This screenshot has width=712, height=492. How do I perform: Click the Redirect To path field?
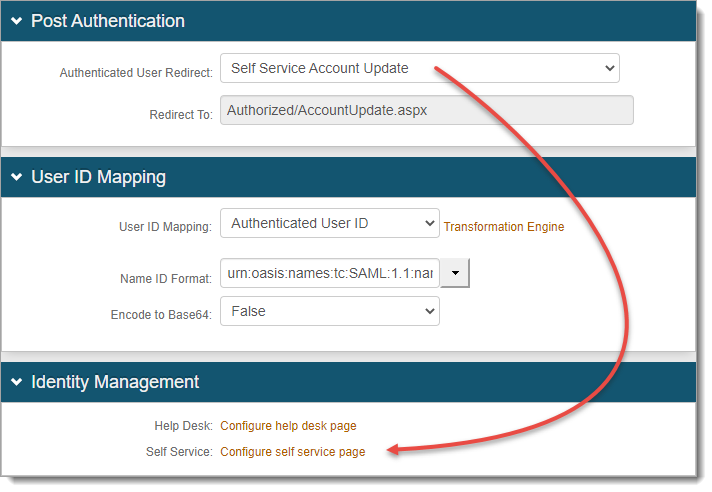point(426,110)
